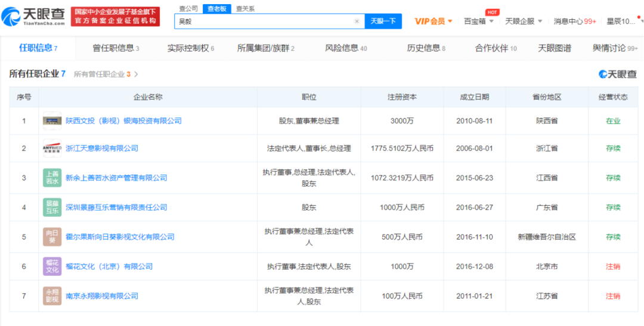The height and width of the screenshot is (326, 644).
Task: Open 新余上善若水资产管理有限公司 link
Action: tap(116, 178)
